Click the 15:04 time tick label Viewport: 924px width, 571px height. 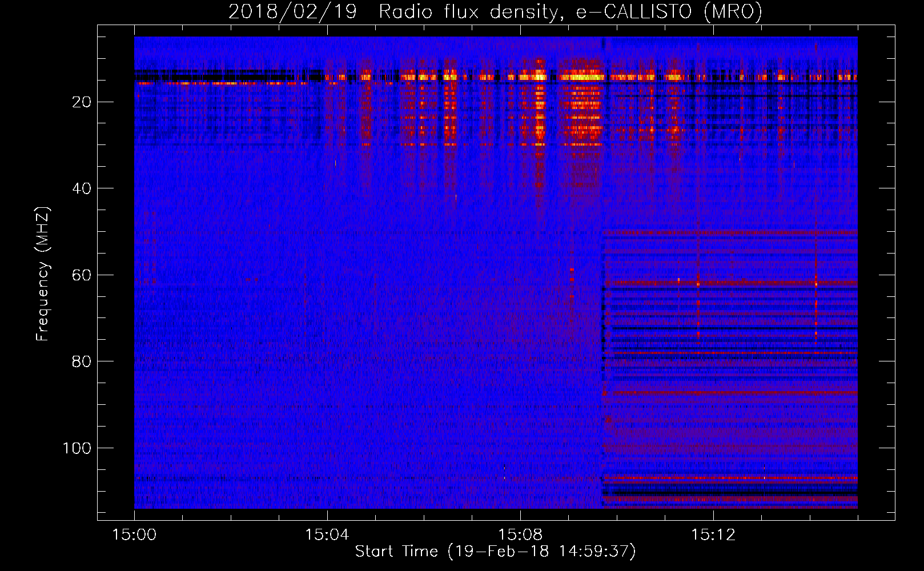[x=327, y=535]
